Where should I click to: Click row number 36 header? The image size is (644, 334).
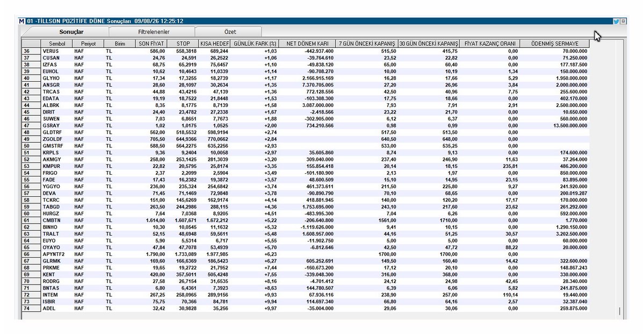(x=31, y=51)
